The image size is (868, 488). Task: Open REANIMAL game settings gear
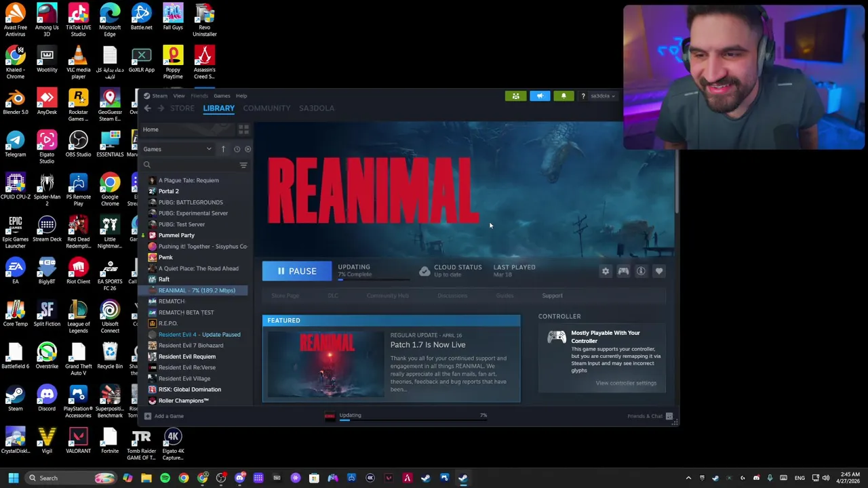coord(606,271)
